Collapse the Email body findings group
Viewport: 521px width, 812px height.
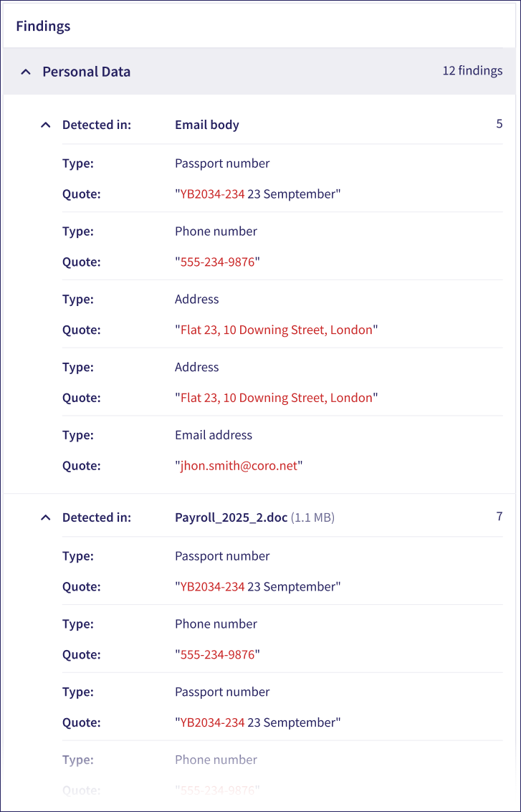(46, 125)
